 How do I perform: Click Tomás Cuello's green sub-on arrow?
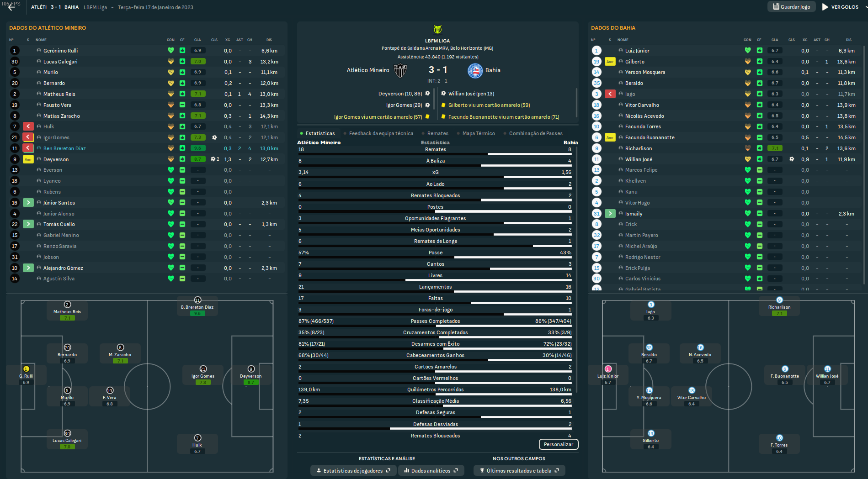28,224
